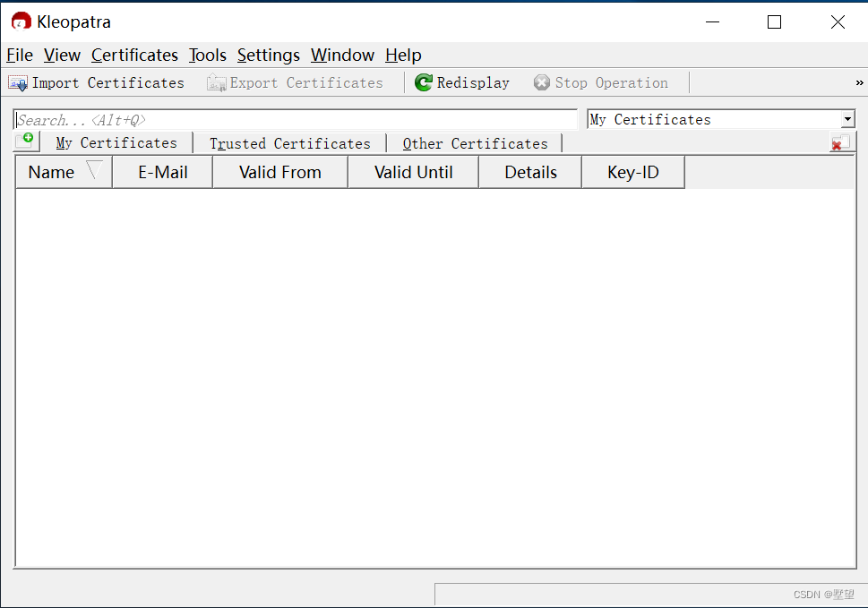Open the Window menu
Image resolution: width=868 pixels, height=608 pixels.
pyautogui.click(x=343, y=56)
